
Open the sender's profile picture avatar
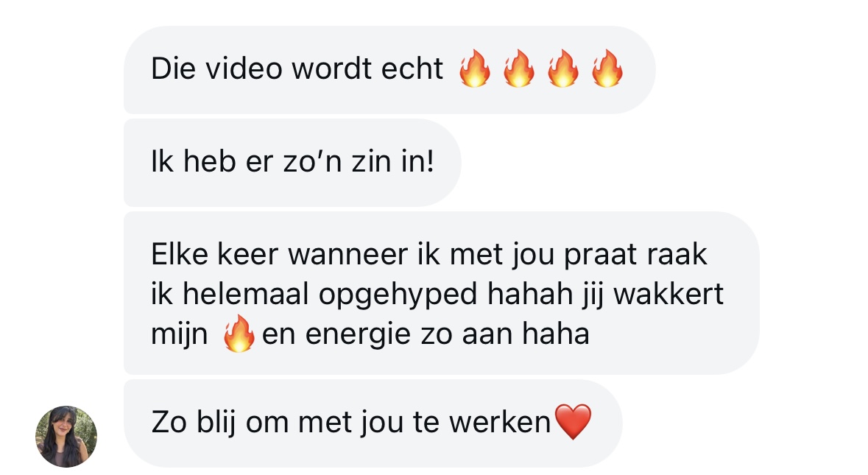(x=66, y=436)
